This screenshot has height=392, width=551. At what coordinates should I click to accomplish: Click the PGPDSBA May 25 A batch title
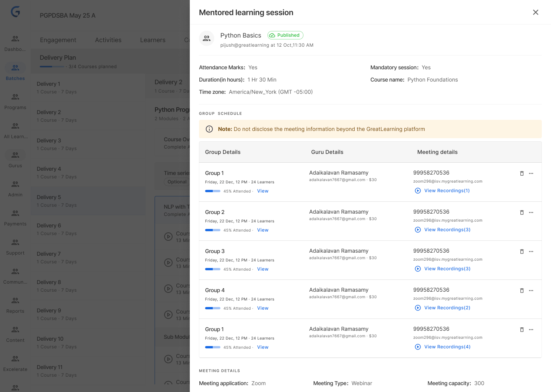pyautogui.click(x=68, y=15)
